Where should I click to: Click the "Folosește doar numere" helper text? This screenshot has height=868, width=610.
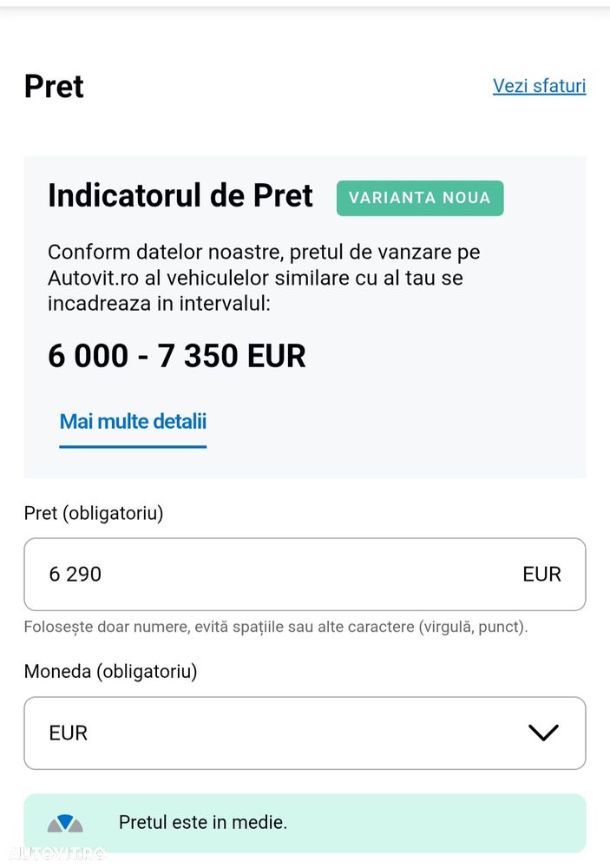click(275, 626)
